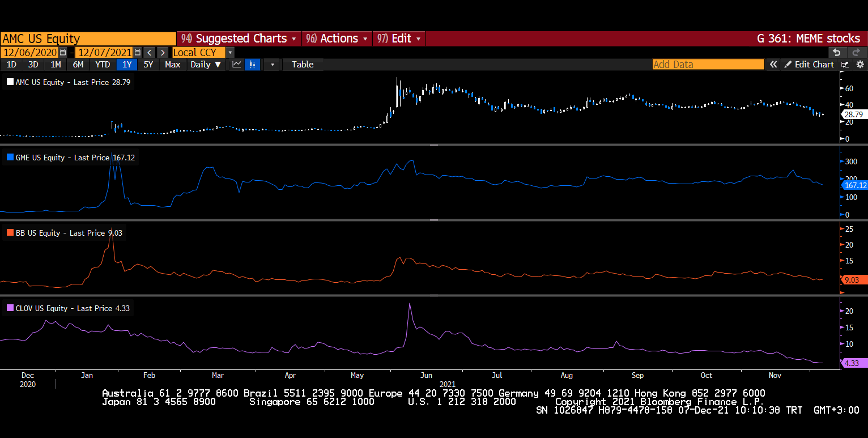
Task: Click the Local CCY currency field
Action: coord(198,52)
